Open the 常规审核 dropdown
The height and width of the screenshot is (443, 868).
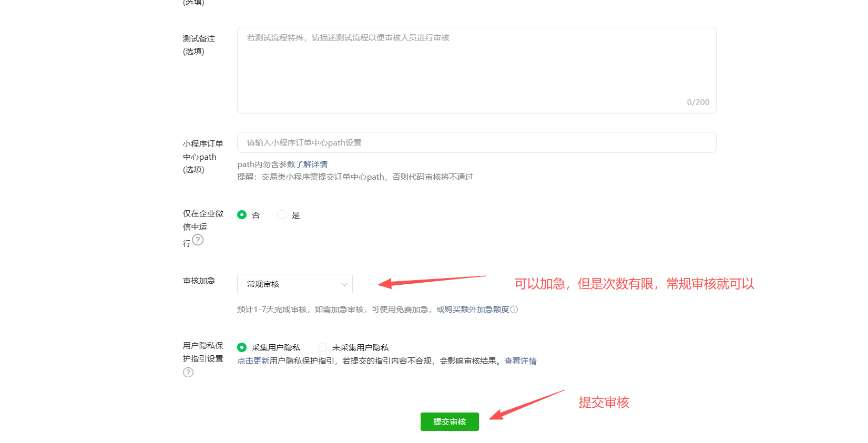coord(294,284)
